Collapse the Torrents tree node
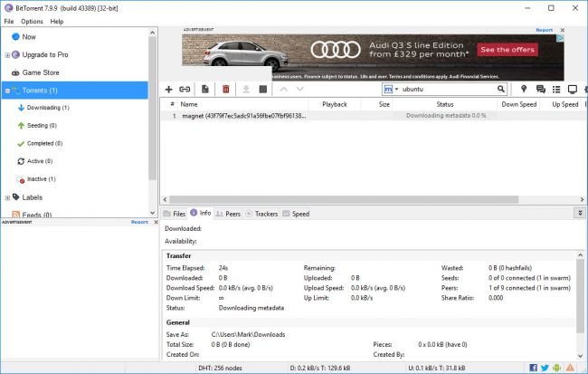 pyautogui.click(x=7, y=91)
